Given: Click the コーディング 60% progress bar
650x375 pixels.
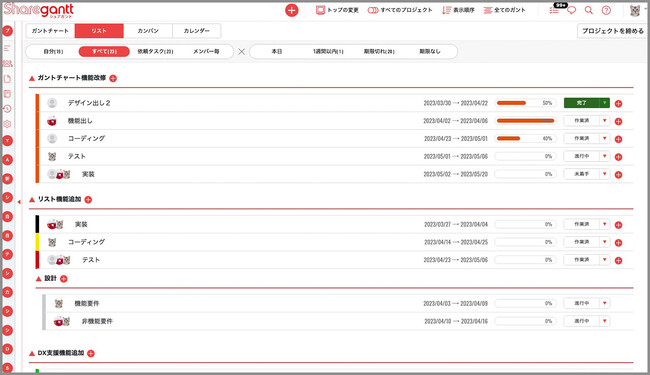Looking at the screenshot, I should pyautogui.click(x=526, y=138).
